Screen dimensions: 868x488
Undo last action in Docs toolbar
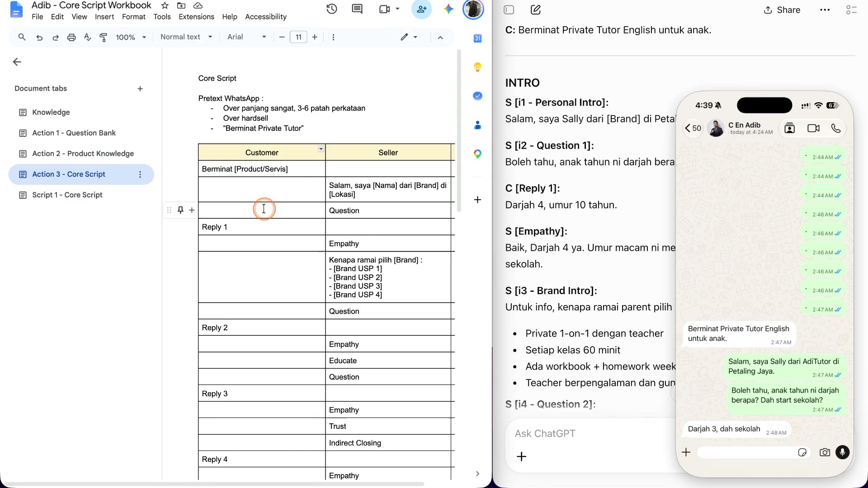(x=39, y=38)
